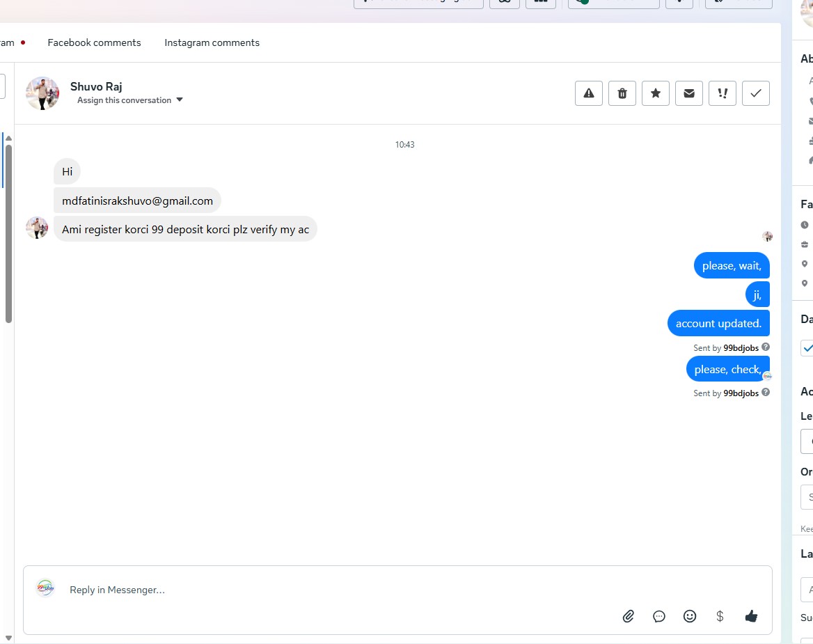813x644 pixels.
Task: Mark conversation unread with envelope icon
Action: pos(689,93)
